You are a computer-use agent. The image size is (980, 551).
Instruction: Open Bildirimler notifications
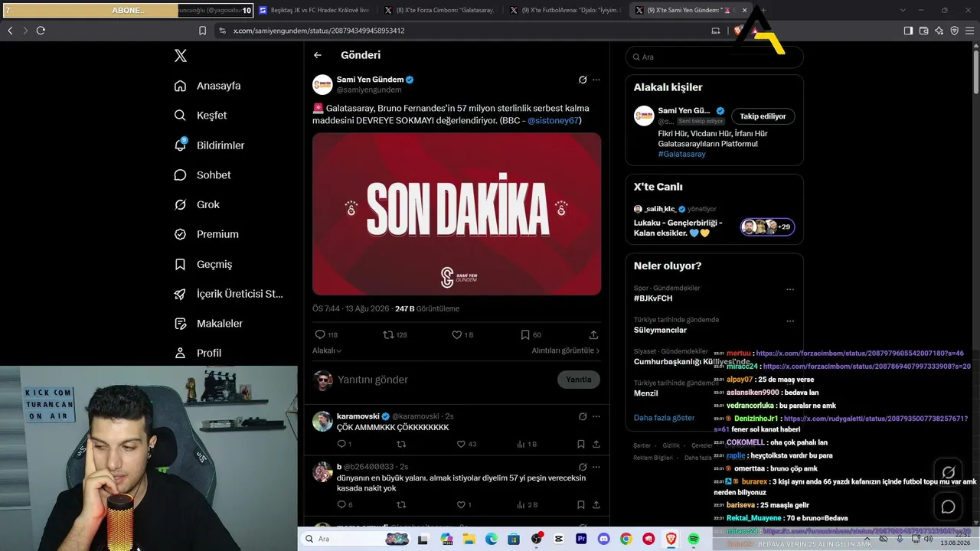209,145
